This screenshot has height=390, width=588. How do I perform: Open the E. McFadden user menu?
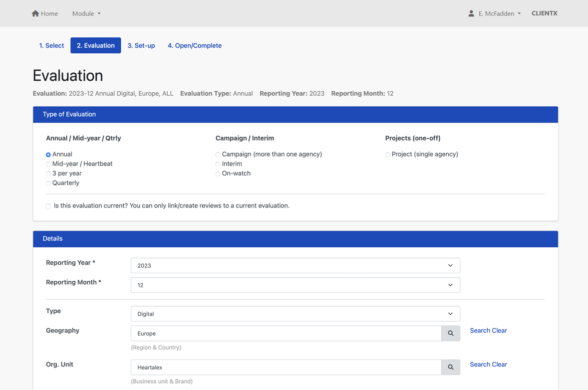pos(500,13)
